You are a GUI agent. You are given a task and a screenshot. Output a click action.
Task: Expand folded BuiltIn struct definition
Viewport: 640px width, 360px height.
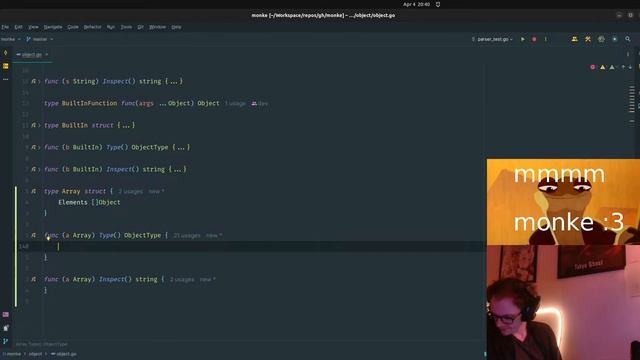39,125
